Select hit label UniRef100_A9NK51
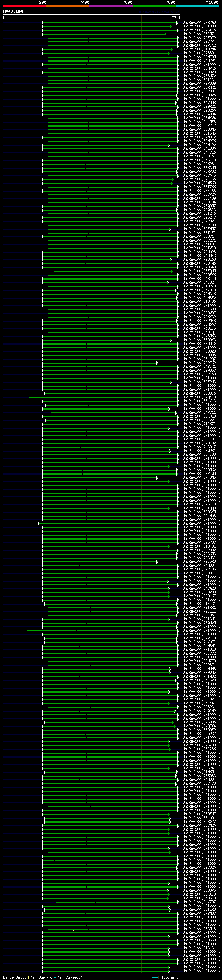This screenshot has width=222, height=980. 199,156
